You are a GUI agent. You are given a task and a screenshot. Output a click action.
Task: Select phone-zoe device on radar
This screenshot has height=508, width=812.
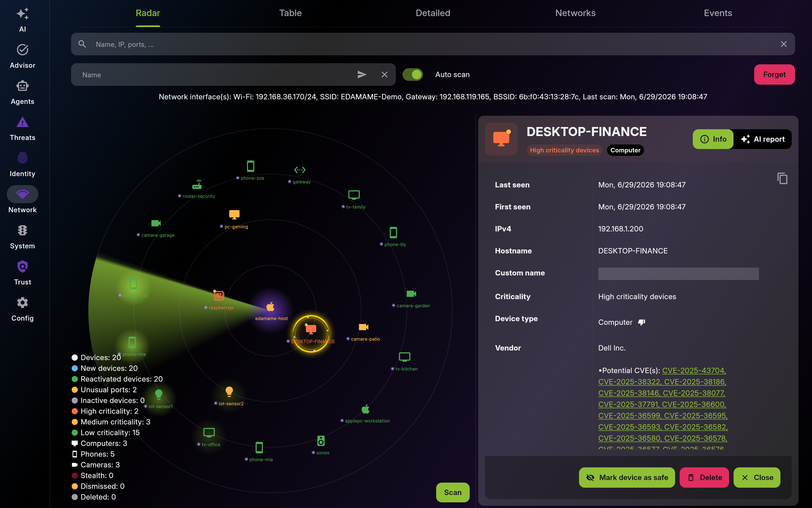[x=251, y=166]
